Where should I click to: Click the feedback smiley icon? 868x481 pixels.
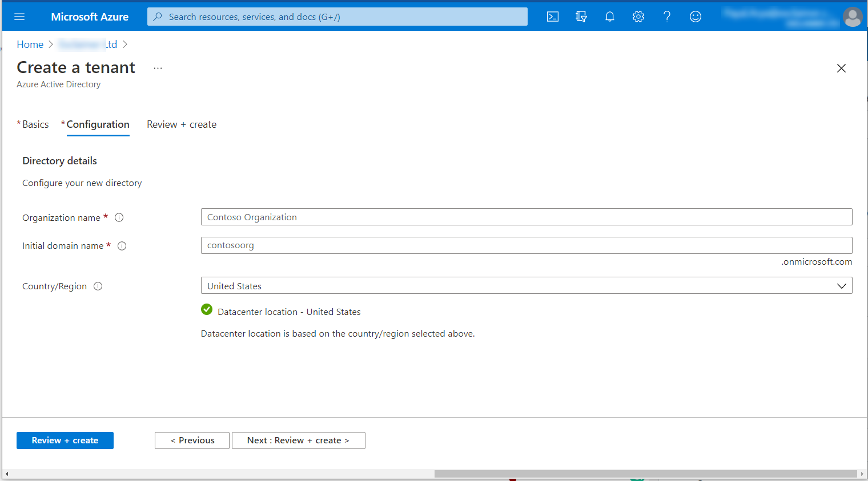click(x=695, y=17)
